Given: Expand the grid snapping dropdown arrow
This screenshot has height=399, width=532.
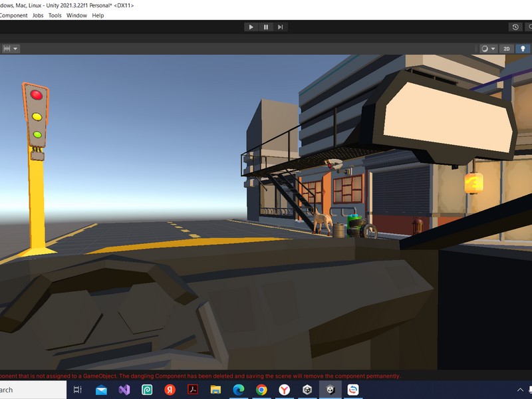Looking at the screenshot, I should point(16,49).
